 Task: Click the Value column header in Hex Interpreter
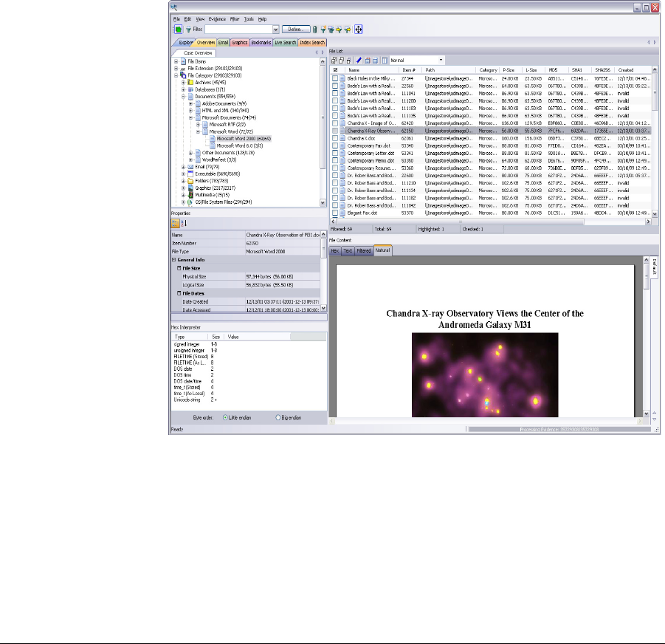point(258,337)
